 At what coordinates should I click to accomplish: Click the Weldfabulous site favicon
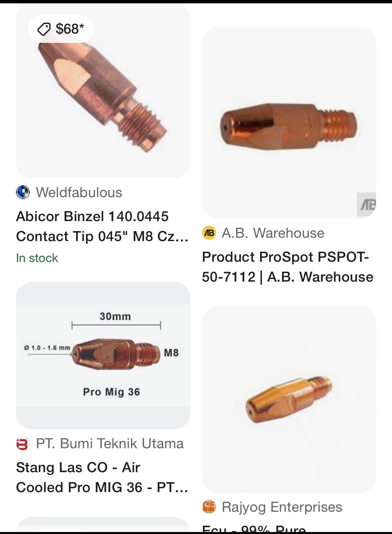[23, 193]
